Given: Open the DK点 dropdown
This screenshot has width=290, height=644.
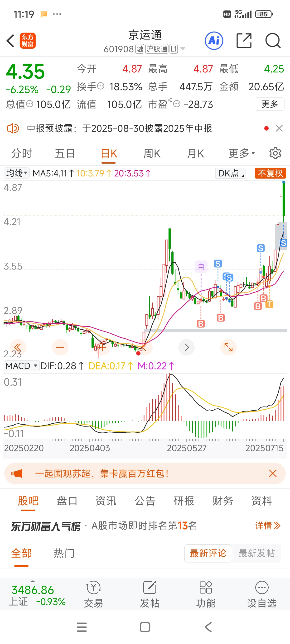Looking at the screenshot, I should (x=230, y=173).
